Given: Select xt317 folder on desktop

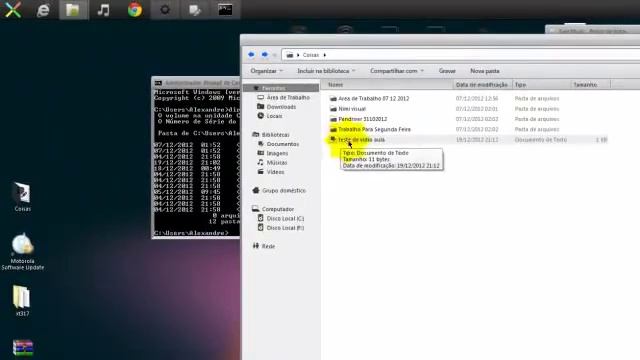Looking at the screenshot, I should point(22,300).
